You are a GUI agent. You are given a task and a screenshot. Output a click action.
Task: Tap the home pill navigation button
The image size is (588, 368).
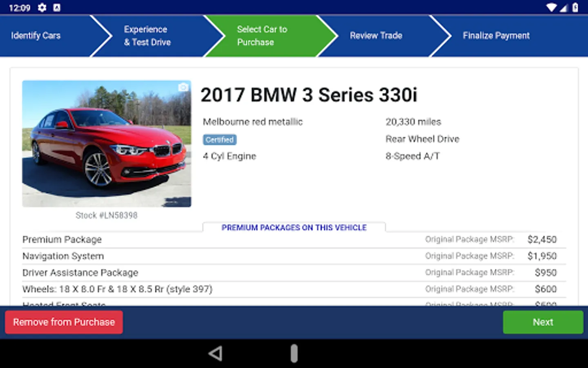[x=294, y=354]
